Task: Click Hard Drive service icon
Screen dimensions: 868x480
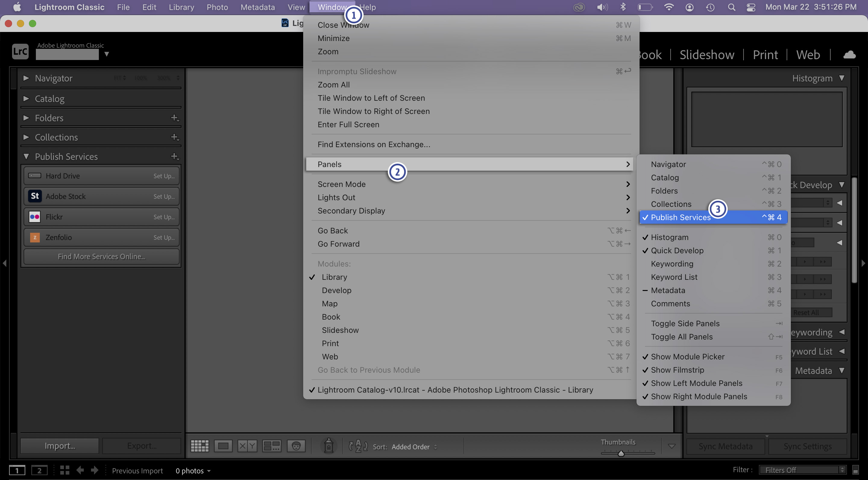Action: point(35,175)
